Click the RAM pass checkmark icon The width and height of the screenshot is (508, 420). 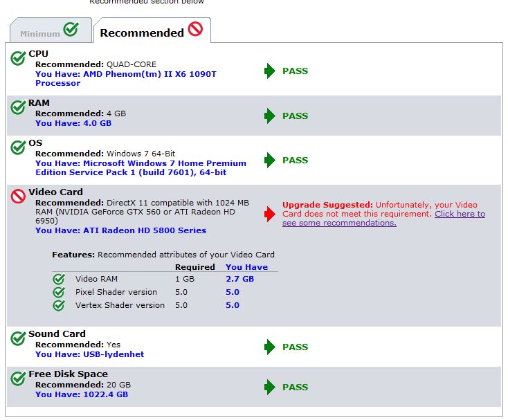(x=18, y=107)
